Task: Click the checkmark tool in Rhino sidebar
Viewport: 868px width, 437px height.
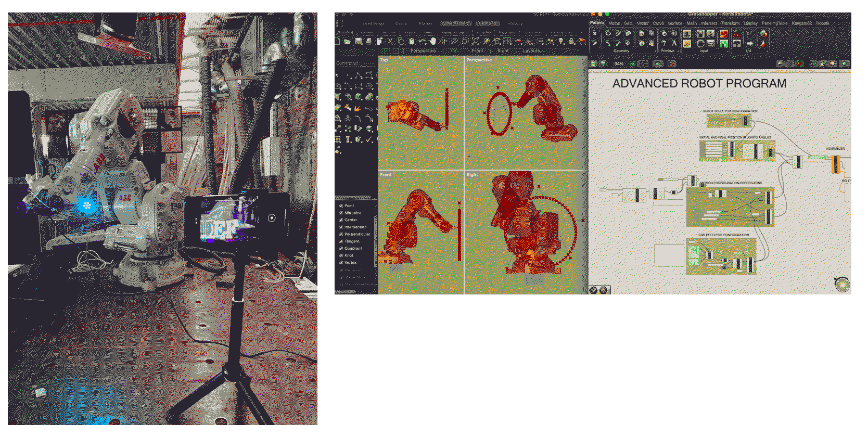Action: click(x=369, y=139)
